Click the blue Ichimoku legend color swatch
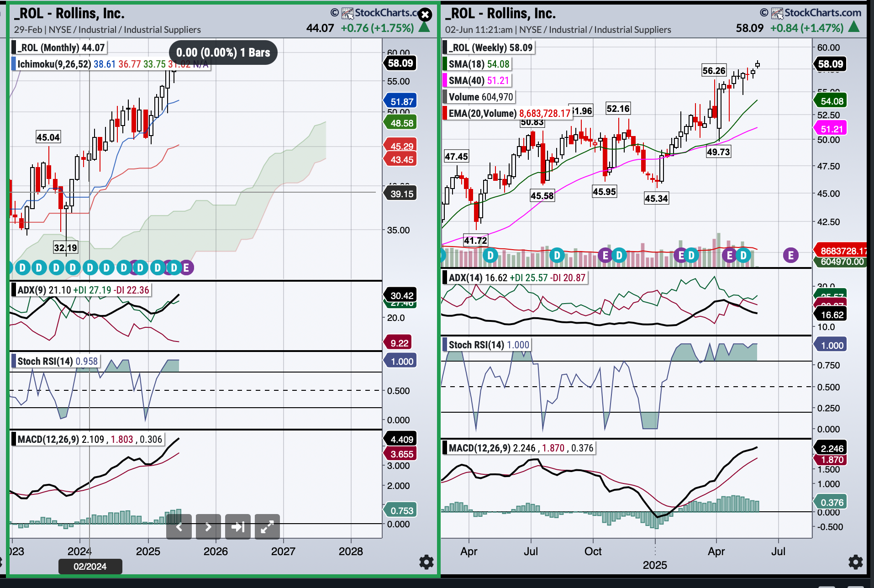Screen dimensions: 874x588 pos(14,64)
